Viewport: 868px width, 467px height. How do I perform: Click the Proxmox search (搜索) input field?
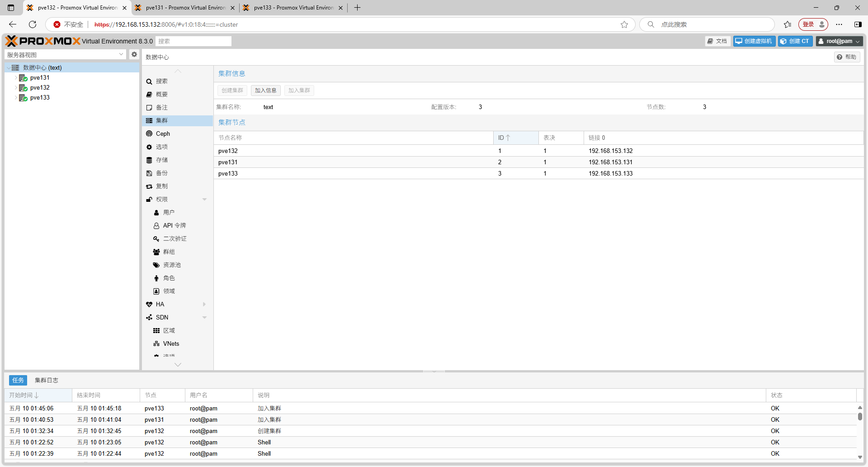pos(193,41)
